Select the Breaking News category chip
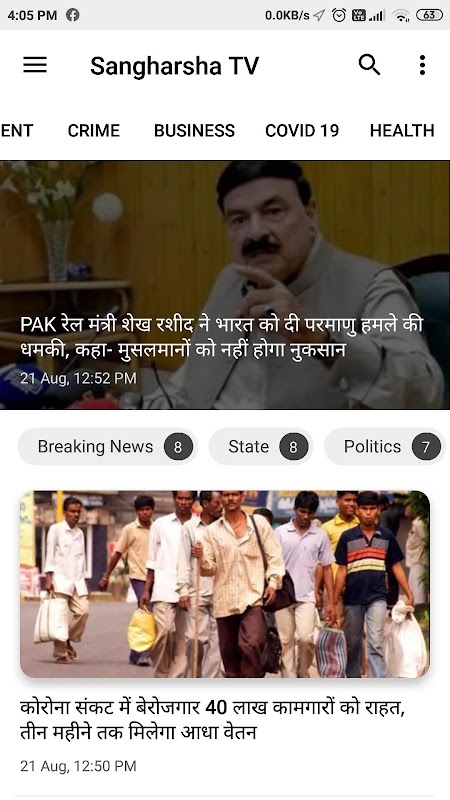The height and width of the screenshot is (800, 450). click(x=108, y=447)
